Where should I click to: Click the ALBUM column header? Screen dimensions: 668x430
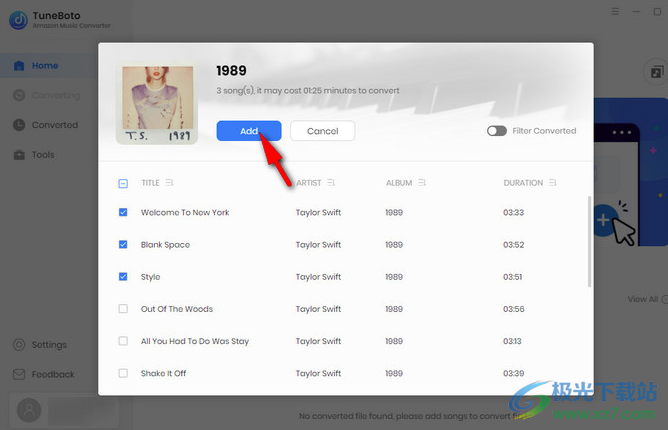click(x=399, y=183)
